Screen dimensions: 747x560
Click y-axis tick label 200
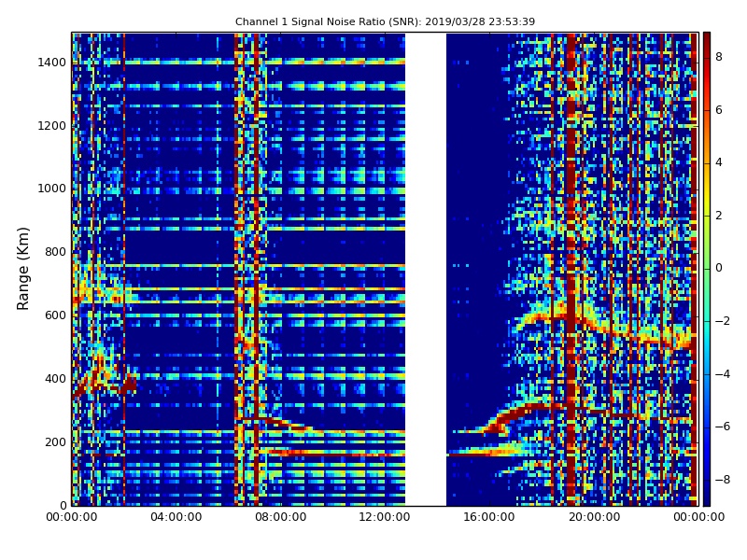(x=56, y=441)
